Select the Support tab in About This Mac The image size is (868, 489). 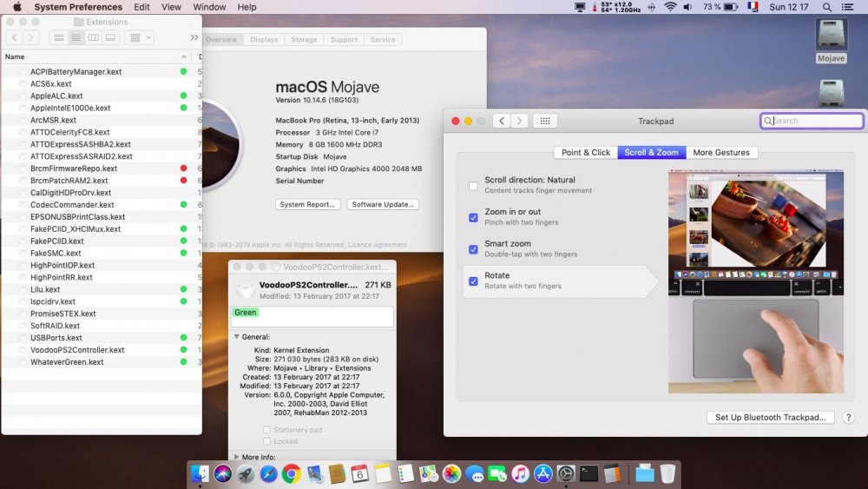[344, 40]
